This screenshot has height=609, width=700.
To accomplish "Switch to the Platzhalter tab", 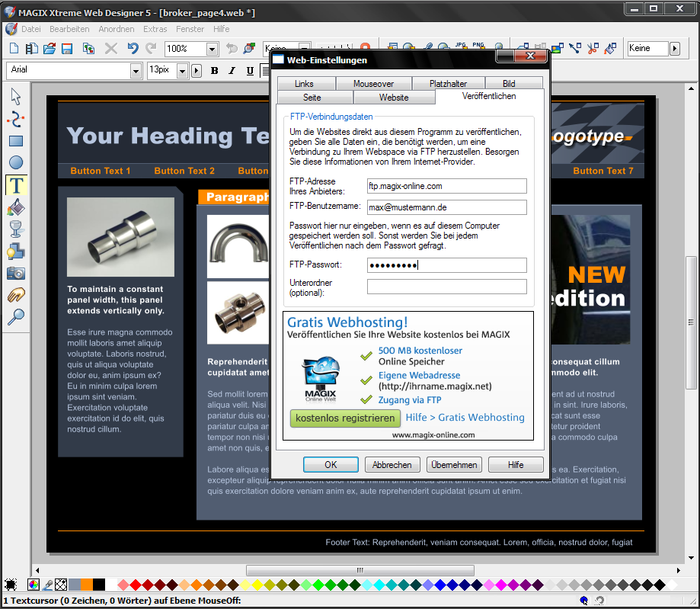I will [x=448, y=84].
